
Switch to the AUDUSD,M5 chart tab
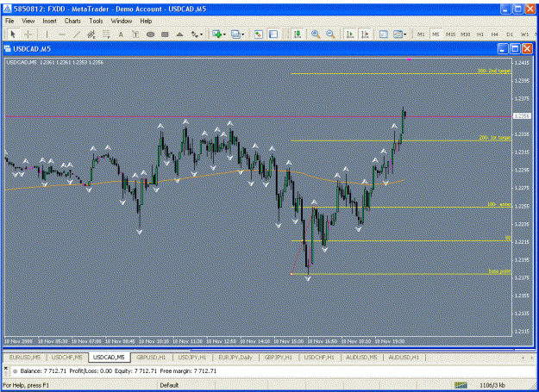click(361, 358)
